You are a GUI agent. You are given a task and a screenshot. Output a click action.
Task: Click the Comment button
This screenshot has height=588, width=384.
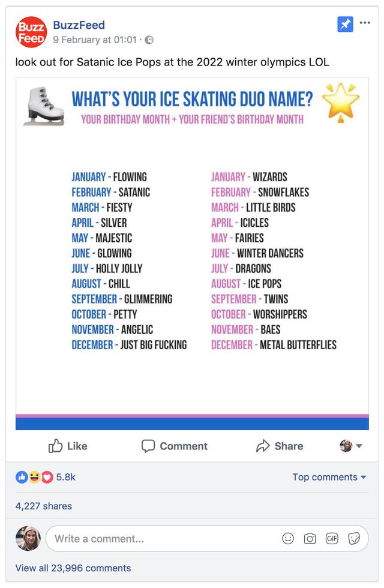point(175,446)
